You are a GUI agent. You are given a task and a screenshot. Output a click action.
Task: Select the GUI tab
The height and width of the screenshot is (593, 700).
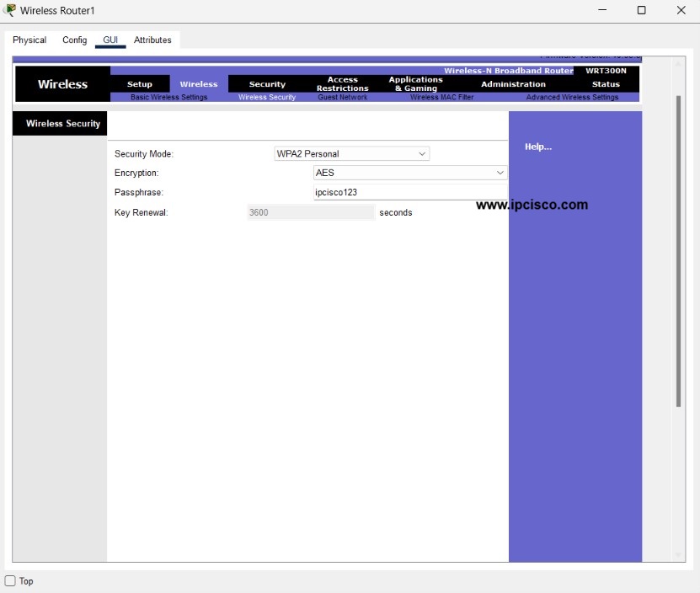click(110, 40)
